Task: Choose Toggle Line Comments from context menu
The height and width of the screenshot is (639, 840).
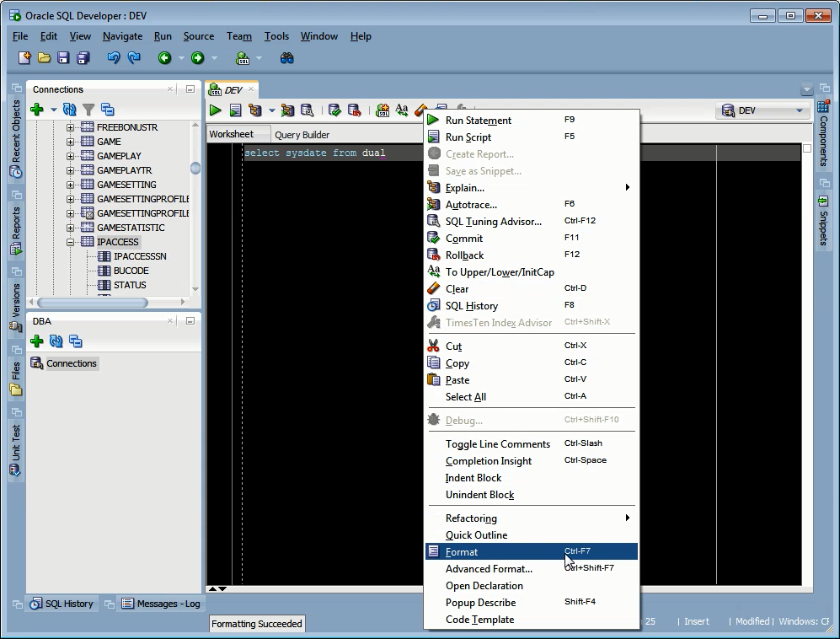Action: point(532,444)
